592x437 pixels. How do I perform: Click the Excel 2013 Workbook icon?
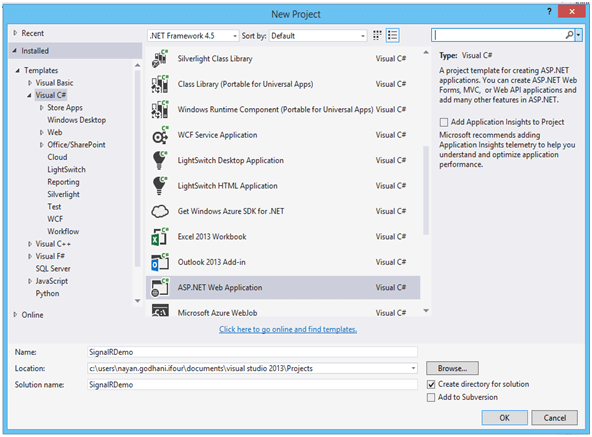click(160, 237)
